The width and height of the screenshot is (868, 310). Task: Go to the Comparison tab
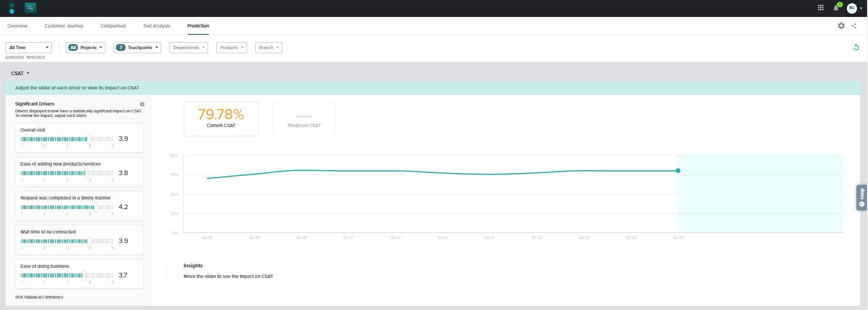pos(113,26)
